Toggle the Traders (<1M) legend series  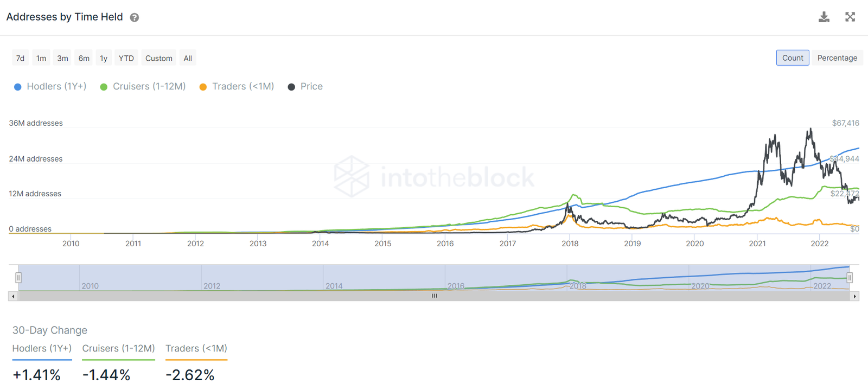237,87
